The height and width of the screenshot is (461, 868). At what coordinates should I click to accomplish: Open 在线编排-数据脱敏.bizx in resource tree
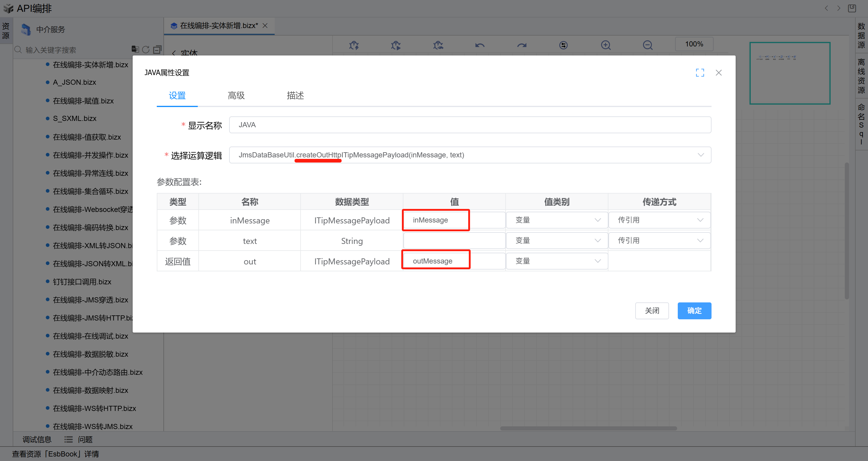coord(90,354)
